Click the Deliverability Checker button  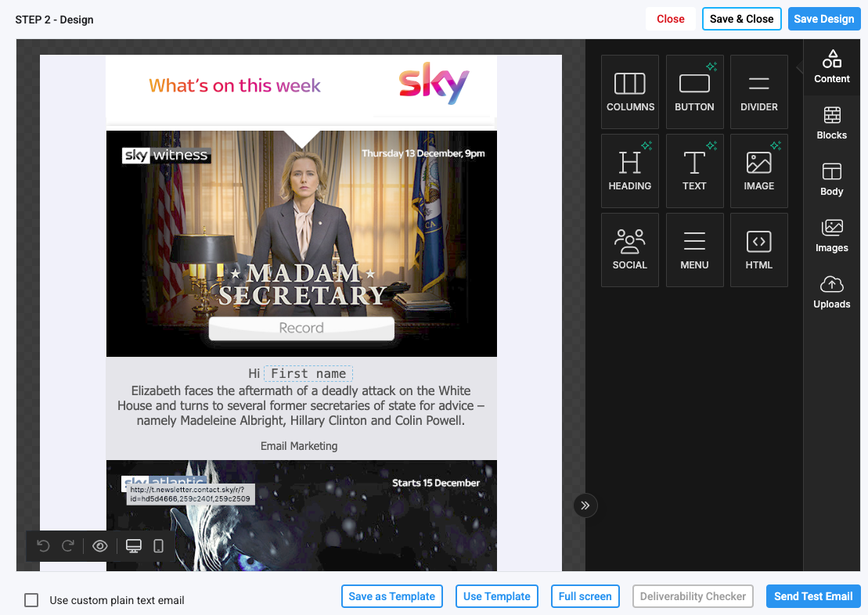pos(693,596)
